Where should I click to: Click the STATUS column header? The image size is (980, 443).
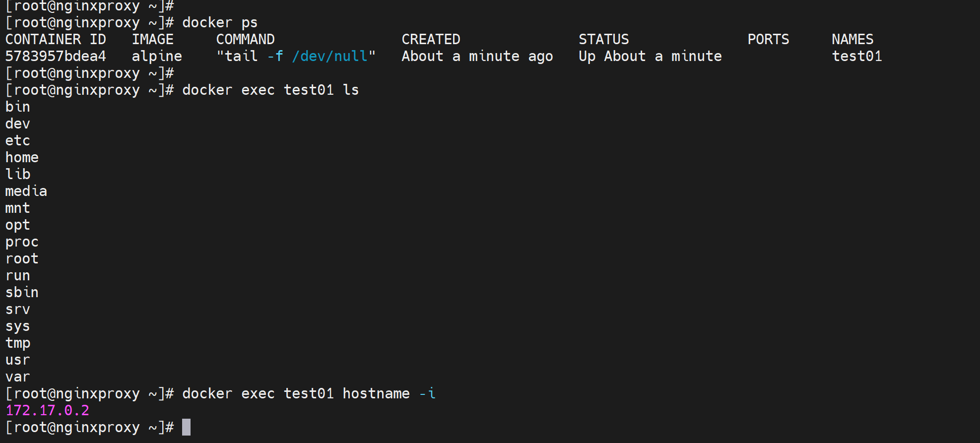click(603, 39)
